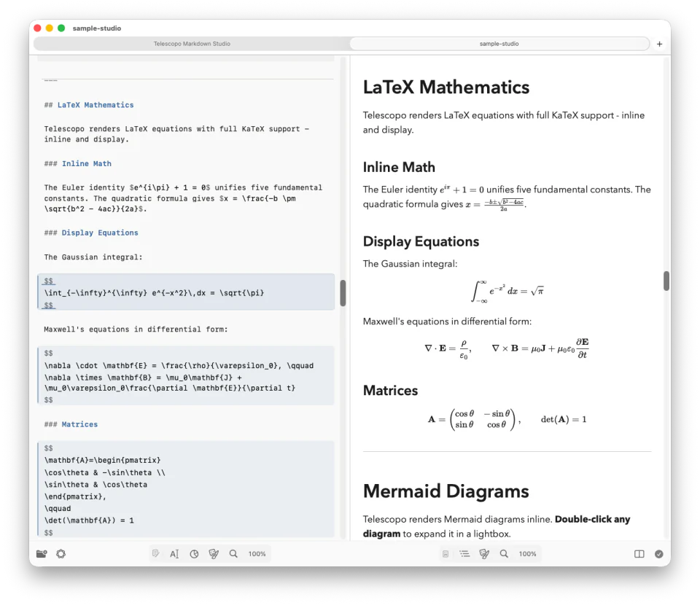Viewport: 700px width, 605px height.
Task: Click the dimmed document icon in preview toolbar
Action: pyautogui.click(x=445, y=554)
